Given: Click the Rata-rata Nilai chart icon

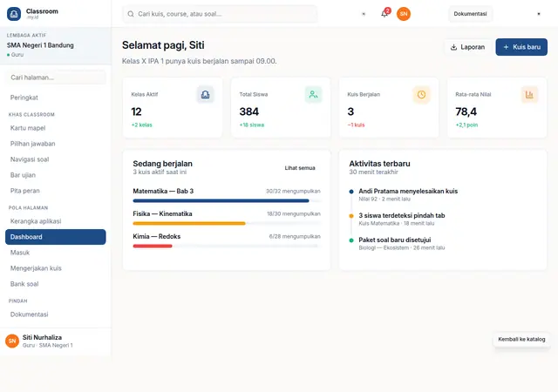Looking at the screenshot, I should coord(529,95).
